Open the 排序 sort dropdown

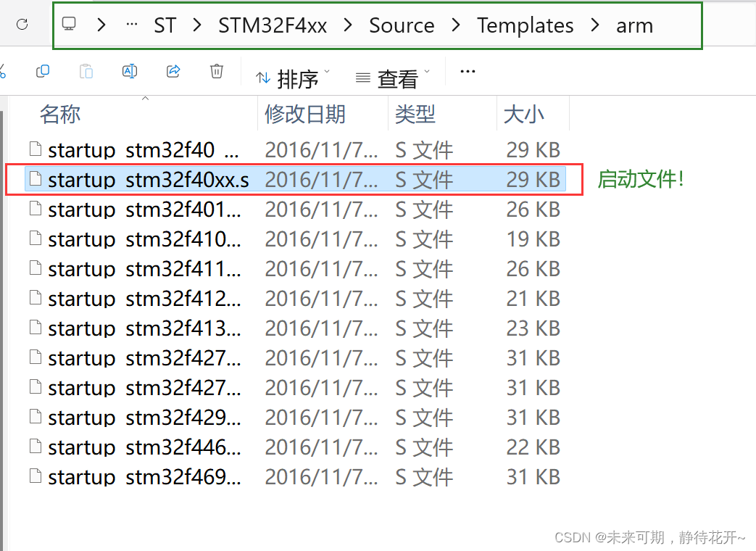pyautogui.click(x=293, y=78)
